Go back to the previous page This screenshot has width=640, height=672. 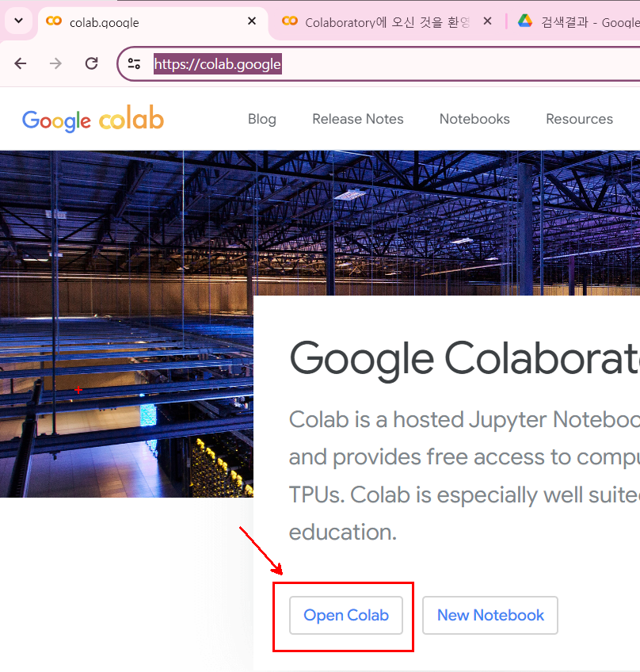point(21,64)
